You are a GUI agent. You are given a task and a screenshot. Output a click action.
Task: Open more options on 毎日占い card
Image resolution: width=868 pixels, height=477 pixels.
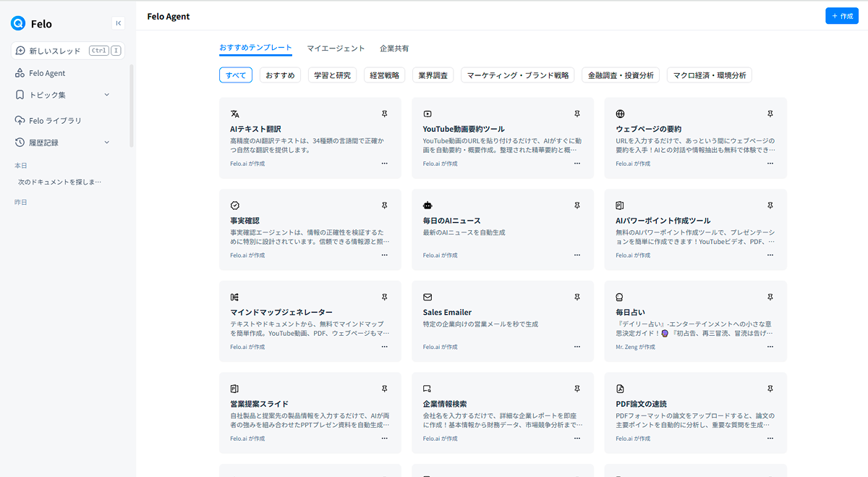(770, 347)
